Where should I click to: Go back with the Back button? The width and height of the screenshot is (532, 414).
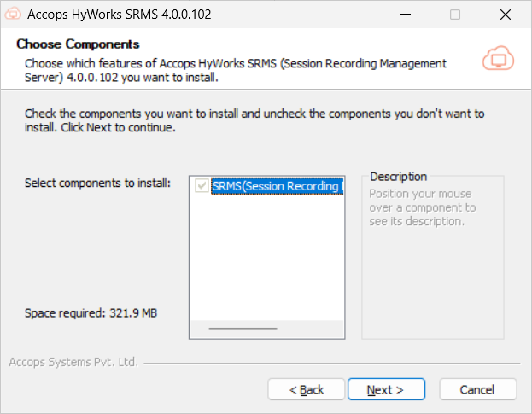tap(306, 389)
